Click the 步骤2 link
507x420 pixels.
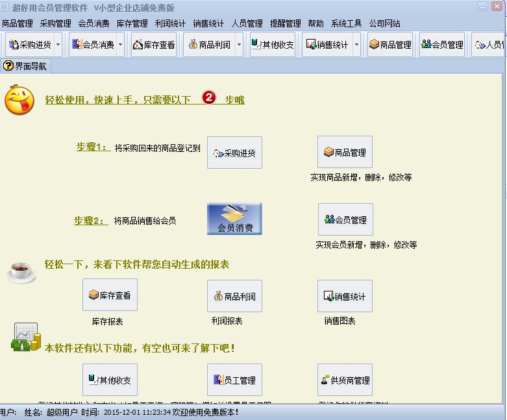click(x=90, y=221)
